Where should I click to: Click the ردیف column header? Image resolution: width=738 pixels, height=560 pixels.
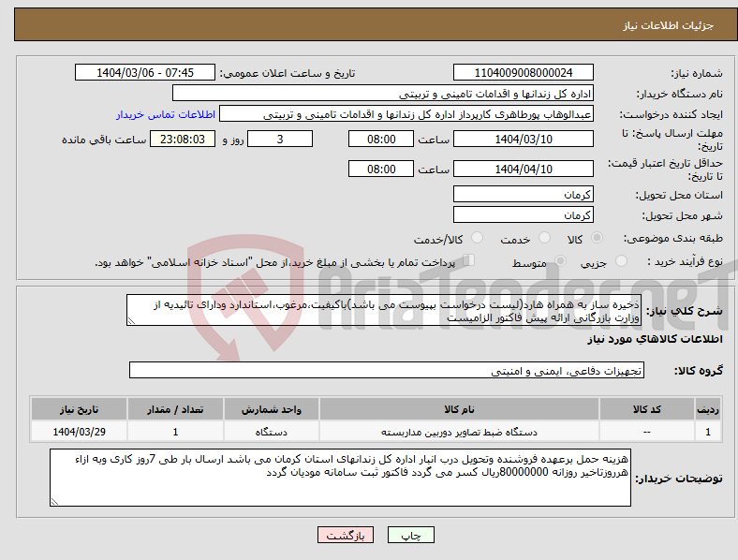(708, 409)
